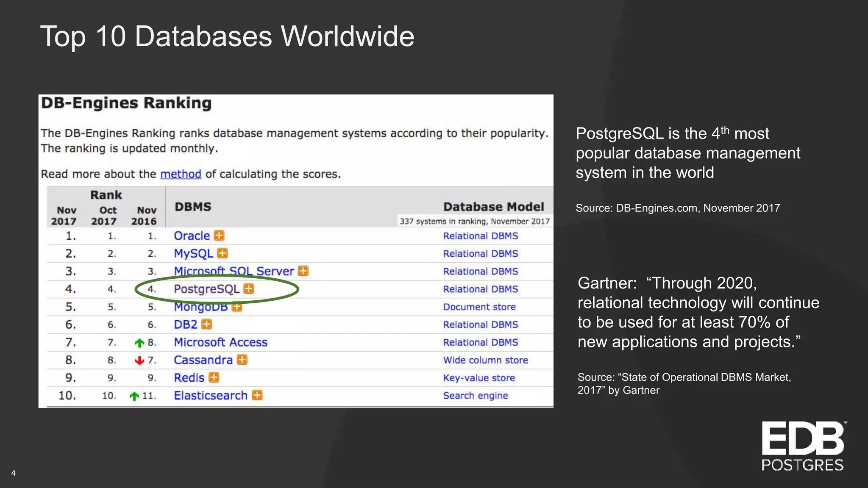Click the 'DB-Engines Ranking' heading

tap(126, 103)
